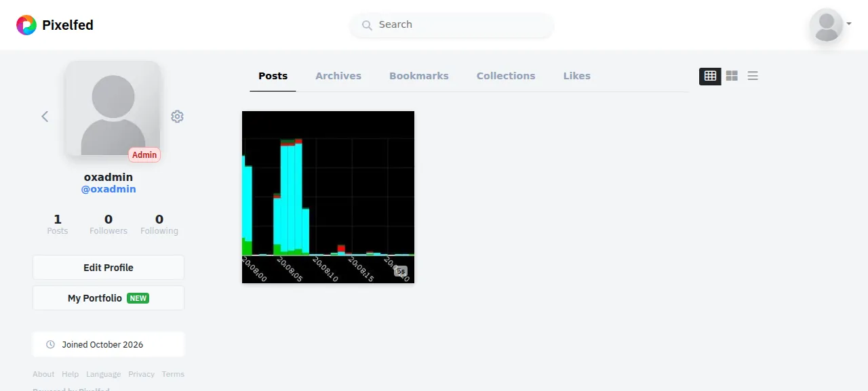Click the Pixelfed brand name text
Image resolution: width=868 pixels, height=391 pixels.
[x=68, y=25]
